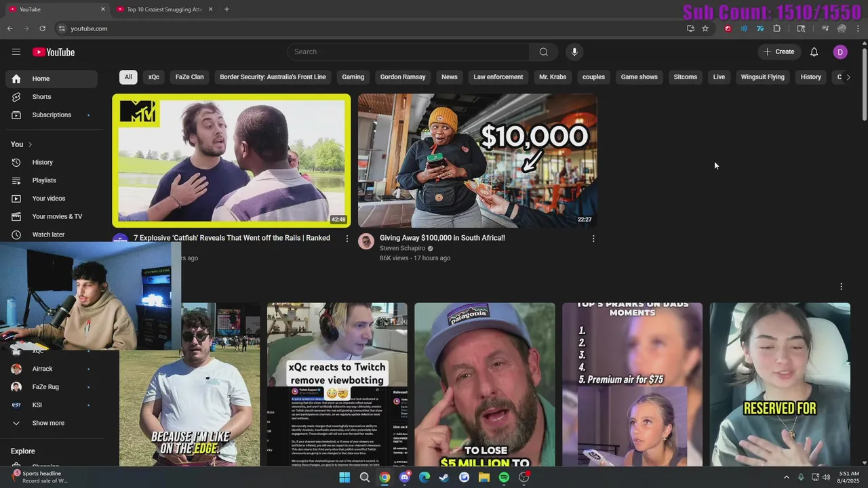Select Border Security: Australia's Front Line chip
The height and width of the screenshot is (488, 868).
tap(273, 77)
